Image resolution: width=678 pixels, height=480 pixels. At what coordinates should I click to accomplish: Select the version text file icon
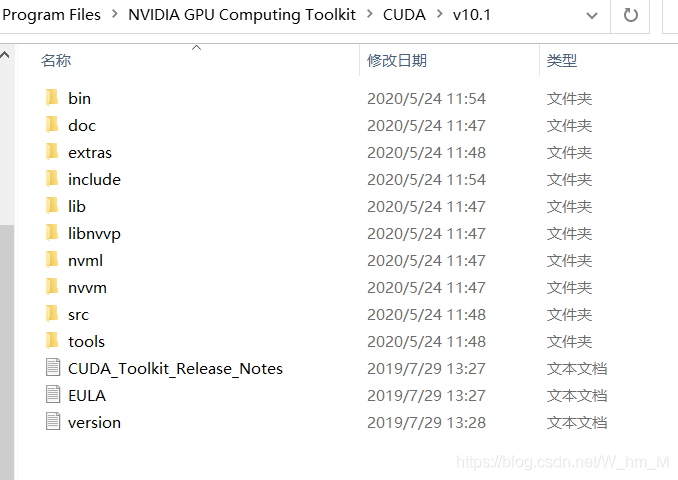coord(53,422)
